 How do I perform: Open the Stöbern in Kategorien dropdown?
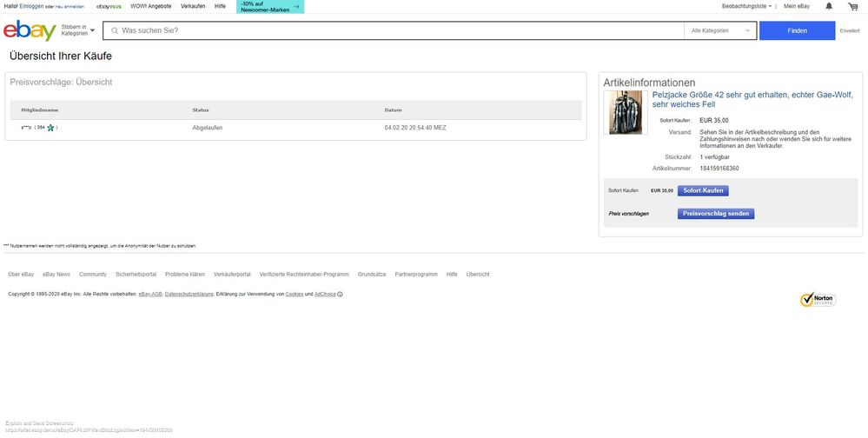tap(77, 30)
